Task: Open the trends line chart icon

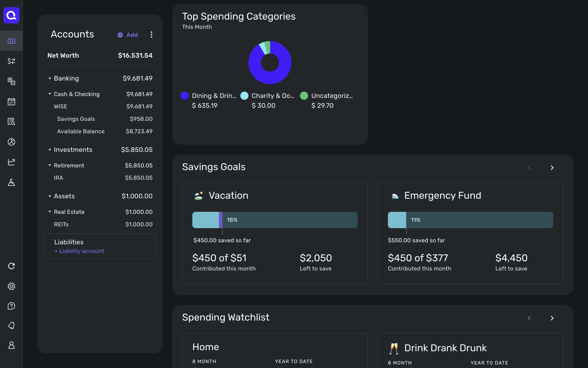Action: click(11, 162)
